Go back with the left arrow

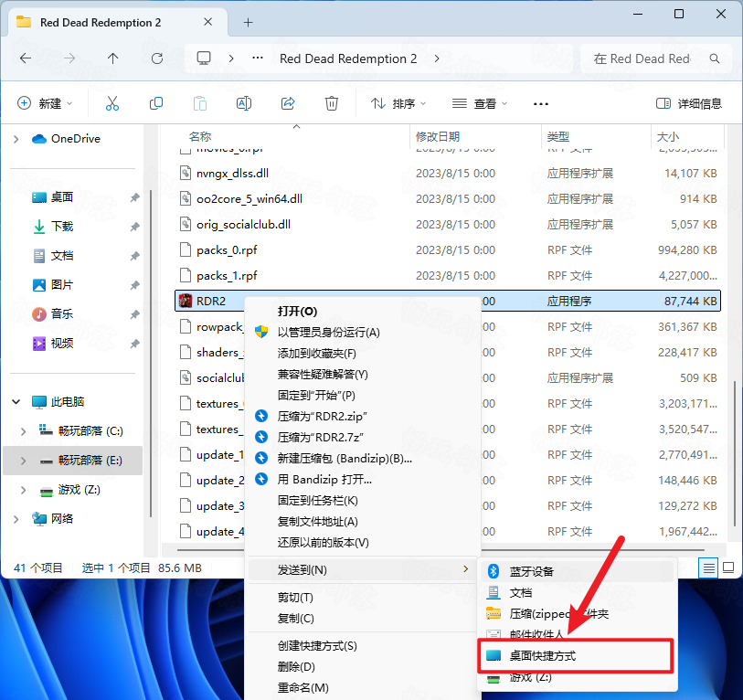click(26, 58)
